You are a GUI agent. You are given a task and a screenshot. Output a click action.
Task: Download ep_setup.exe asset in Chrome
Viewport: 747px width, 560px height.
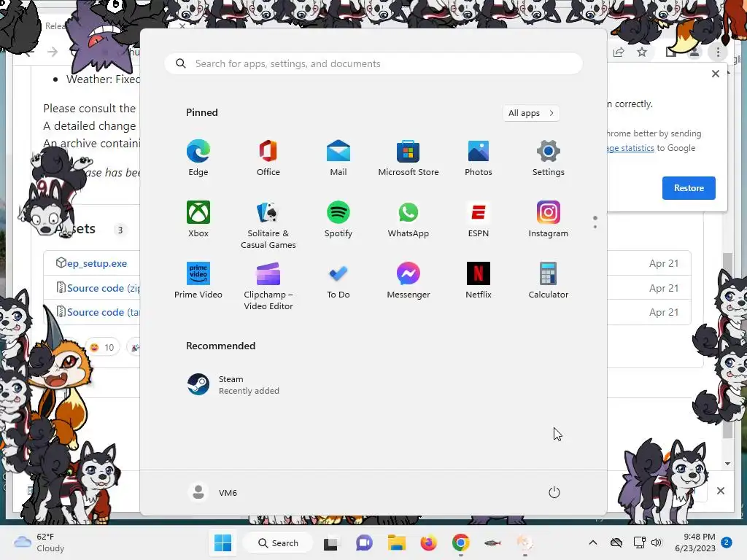[97, 263]
